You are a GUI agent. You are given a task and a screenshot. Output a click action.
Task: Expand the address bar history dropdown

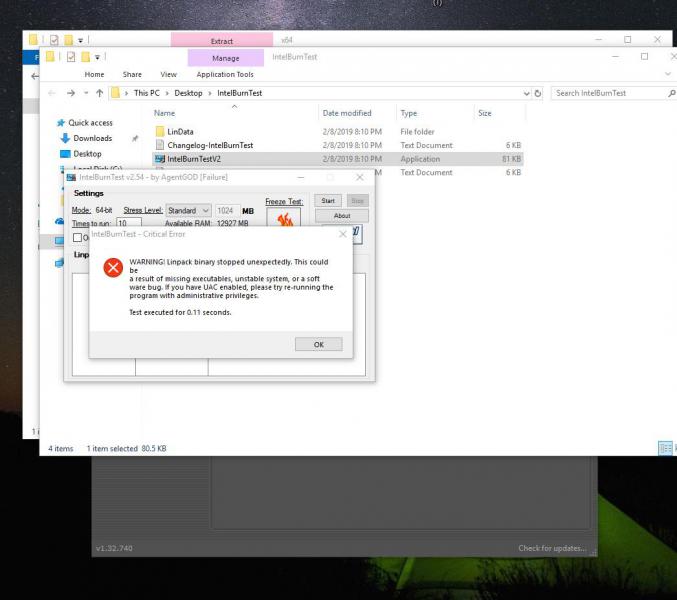coord(527,93)
